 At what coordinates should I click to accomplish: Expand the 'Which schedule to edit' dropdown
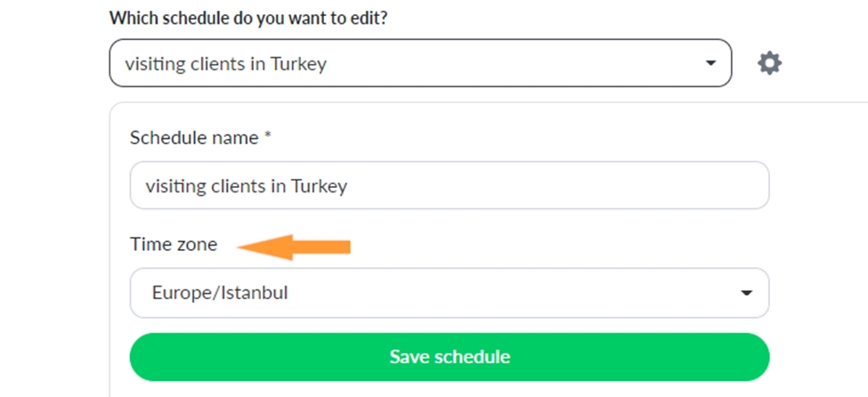[x=420, y=63]
